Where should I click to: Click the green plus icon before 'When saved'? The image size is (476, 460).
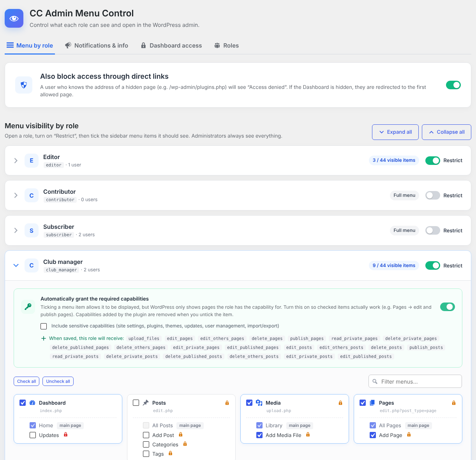click(44, 338)
